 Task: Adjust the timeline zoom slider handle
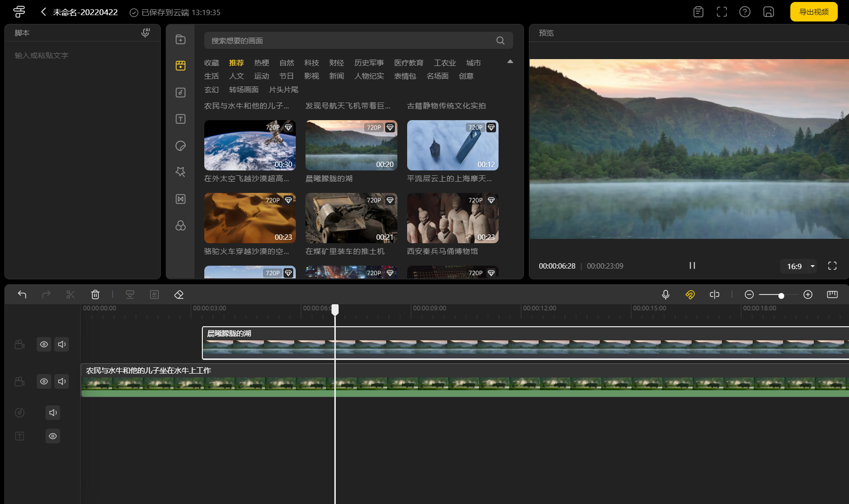[781, 295]
